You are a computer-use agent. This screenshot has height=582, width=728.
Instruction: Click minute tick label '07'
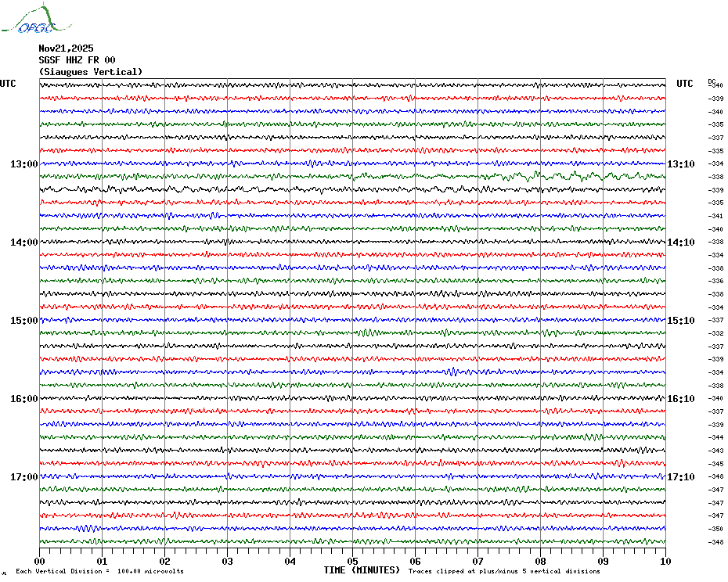[x=478, y=561]
